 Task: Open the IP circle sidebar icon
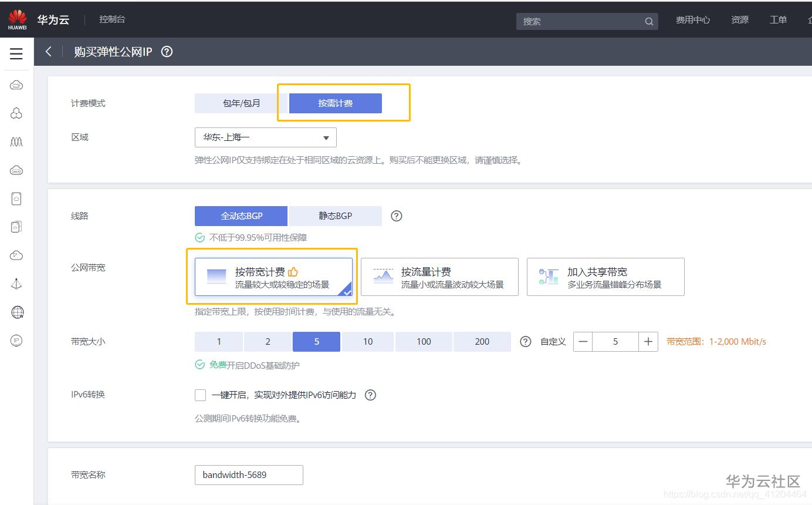pyautogui.click(x=16, y=341)
